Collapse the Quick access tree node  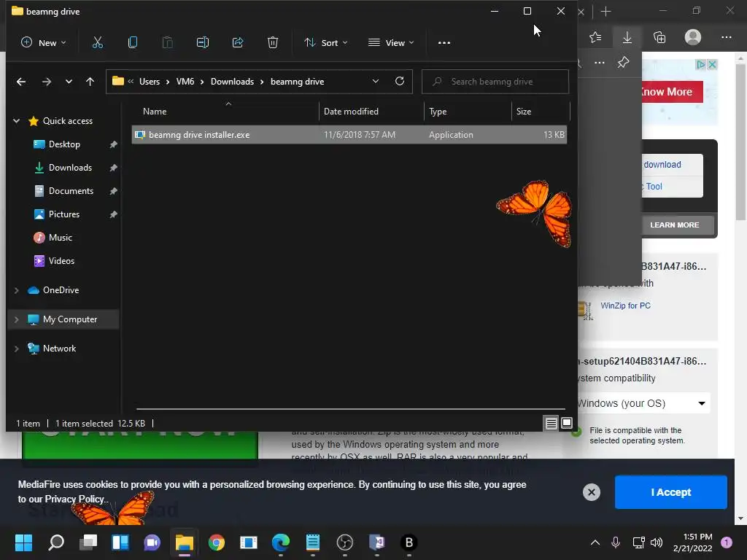[17, 121]
